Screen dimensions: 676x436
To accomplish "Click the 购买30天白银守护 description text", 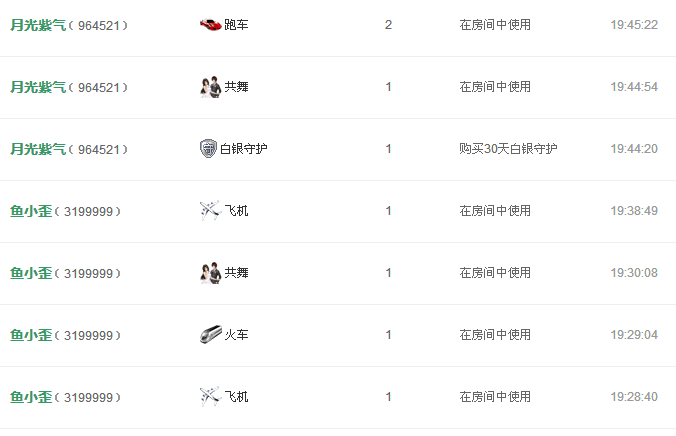I will 508,149.
